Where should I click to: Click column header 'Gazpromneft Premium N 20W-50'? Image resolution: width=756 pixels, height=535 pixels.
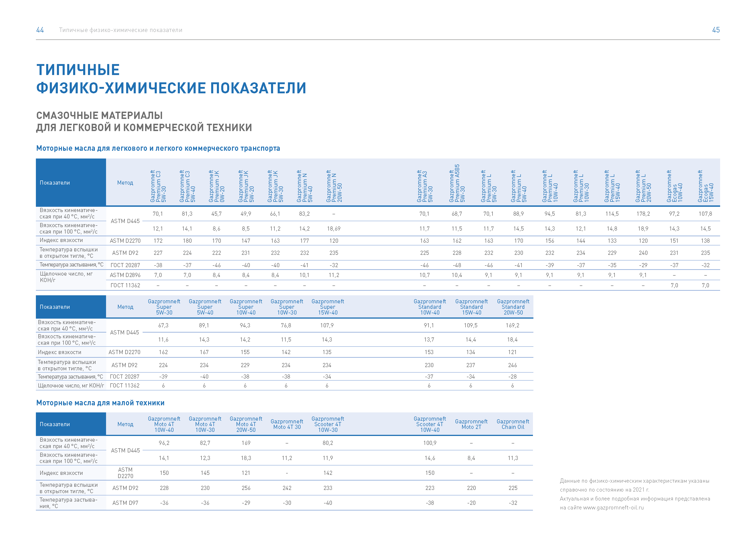(334, 186)
